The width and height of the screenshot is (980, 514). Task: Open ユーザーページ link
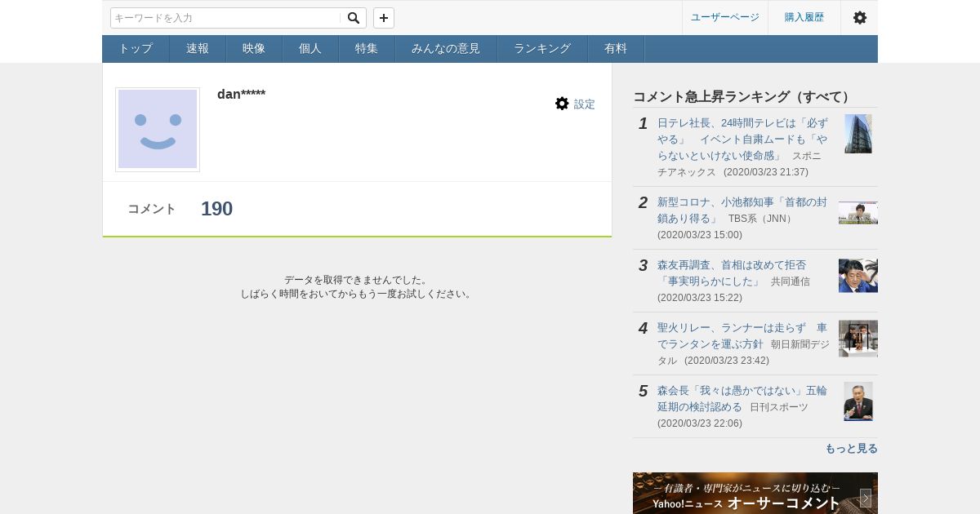(725, 17)
